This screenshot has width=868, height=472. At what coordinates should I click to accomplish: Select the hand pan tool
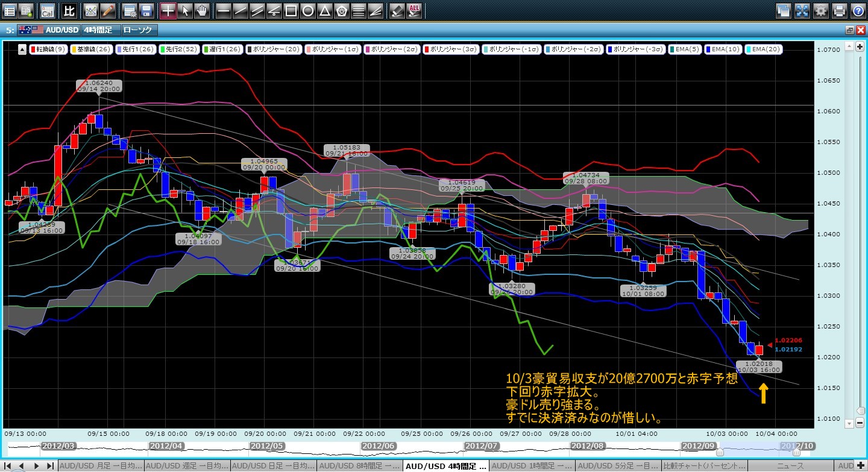point(202,10)
